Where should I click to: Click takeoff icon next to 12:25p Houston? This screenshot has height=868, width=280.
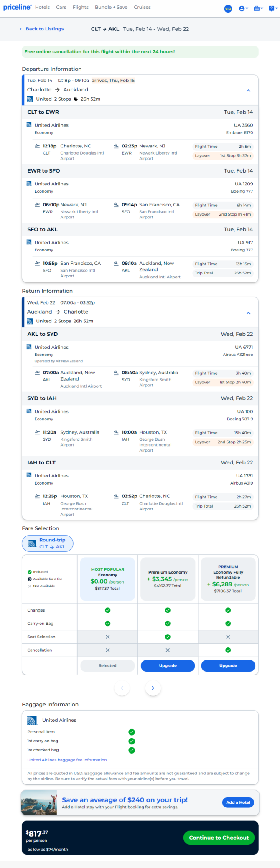click(37, 496)
